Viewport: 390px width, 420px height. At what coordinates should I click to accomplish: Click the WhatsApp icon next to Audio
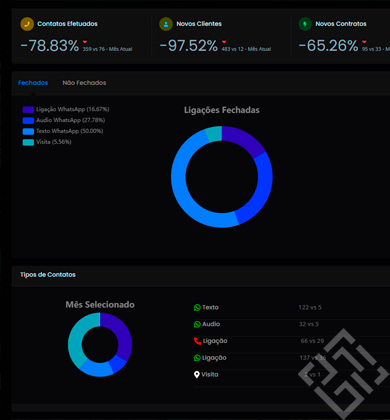[197, 324]
